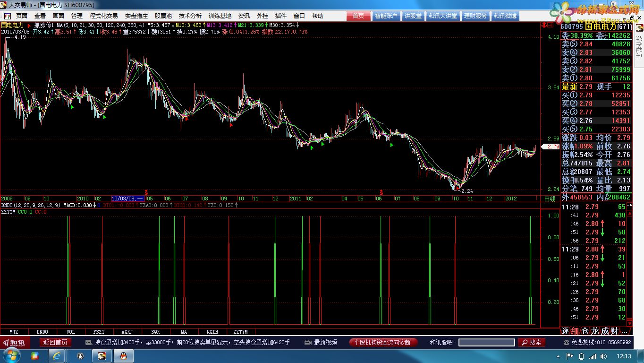Select the 成 tab in quote panel
This screenshot has height=363, width=644.
[605, 330]
